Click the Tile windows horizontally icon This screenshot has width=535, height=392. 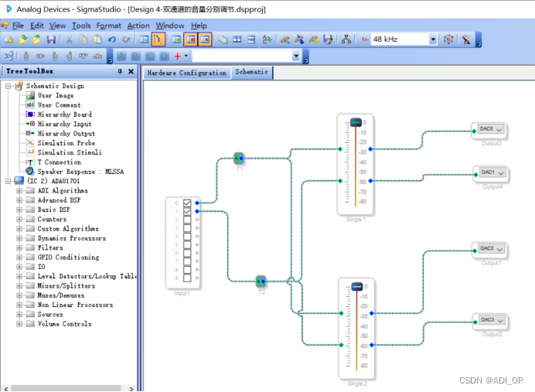[237, 39]
